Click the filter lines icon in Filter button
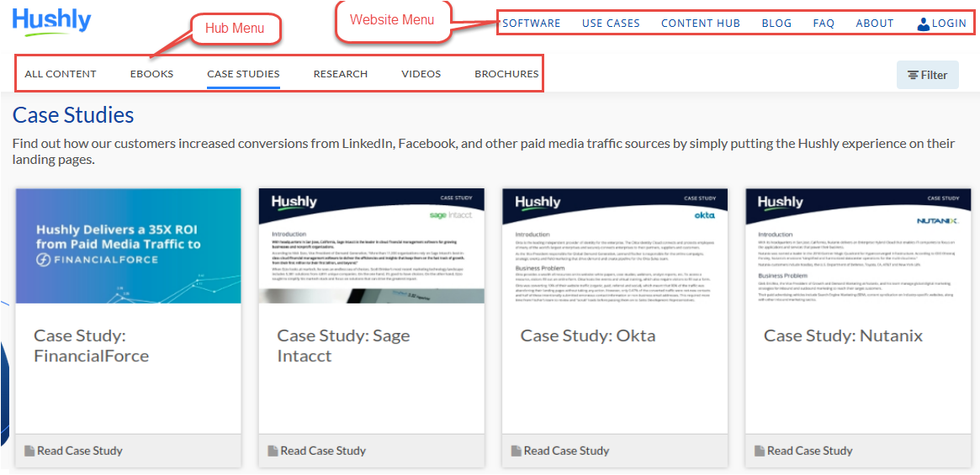 coord(914,75)
